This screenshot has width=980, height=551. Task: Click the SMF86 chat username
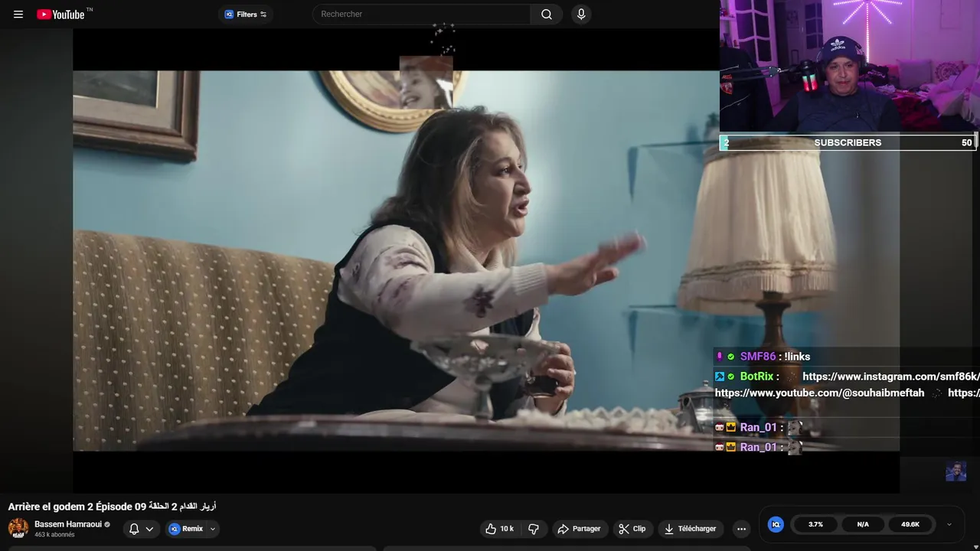coord(758,357)
